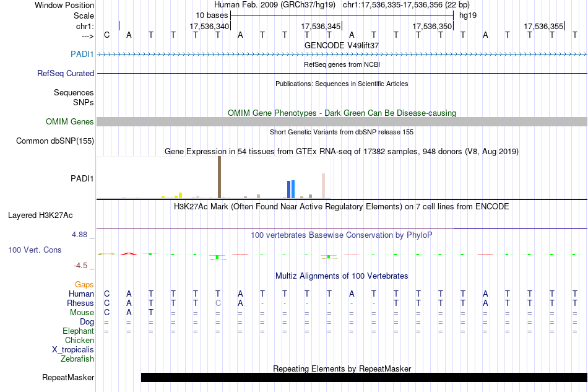588x392 pixels.
Task: Click the OMIM Gene Phenotypes green title
Action: coord(342,113)
